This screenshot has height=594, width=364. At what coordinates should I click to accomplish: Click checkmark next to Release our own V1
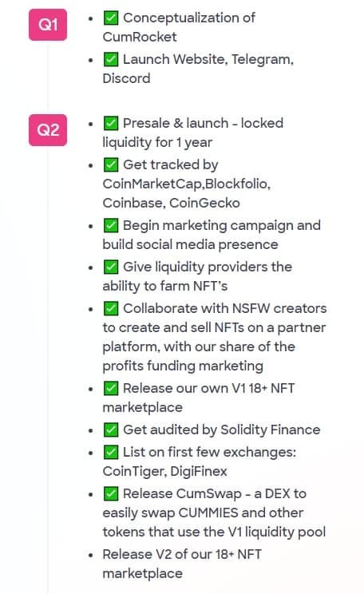click(111, 388)
